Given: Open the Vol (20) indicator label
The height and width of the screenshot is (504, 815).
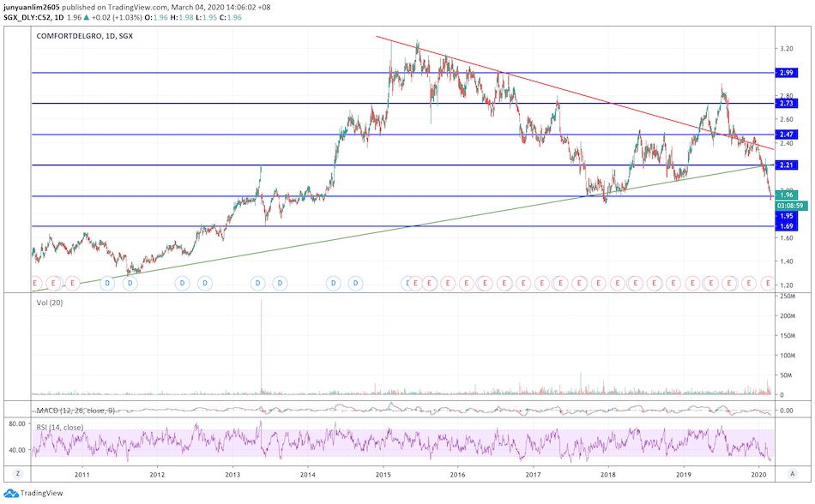Looking at the screenshot, I should click(x=50, y=303).
